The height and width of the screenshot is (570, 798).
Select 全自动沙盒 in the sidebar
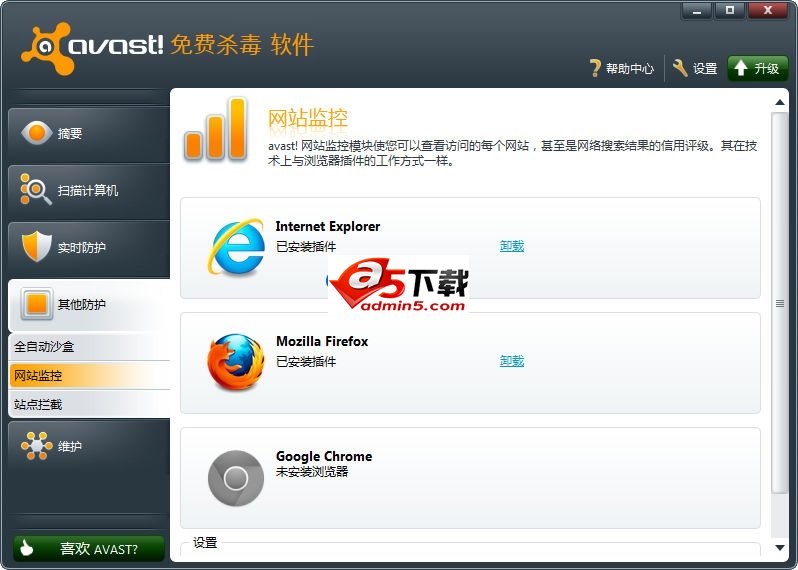coord(89,347)
